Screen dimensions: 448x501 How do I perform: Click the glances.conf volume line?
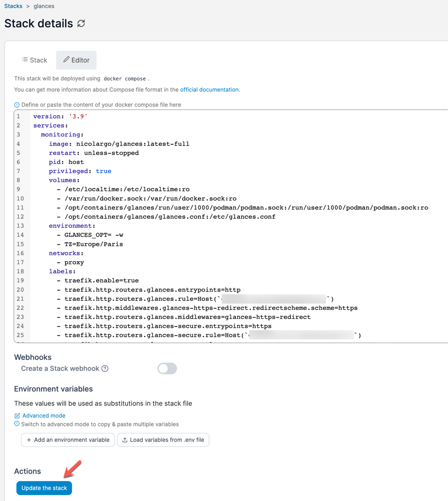[x=166, y=217]
